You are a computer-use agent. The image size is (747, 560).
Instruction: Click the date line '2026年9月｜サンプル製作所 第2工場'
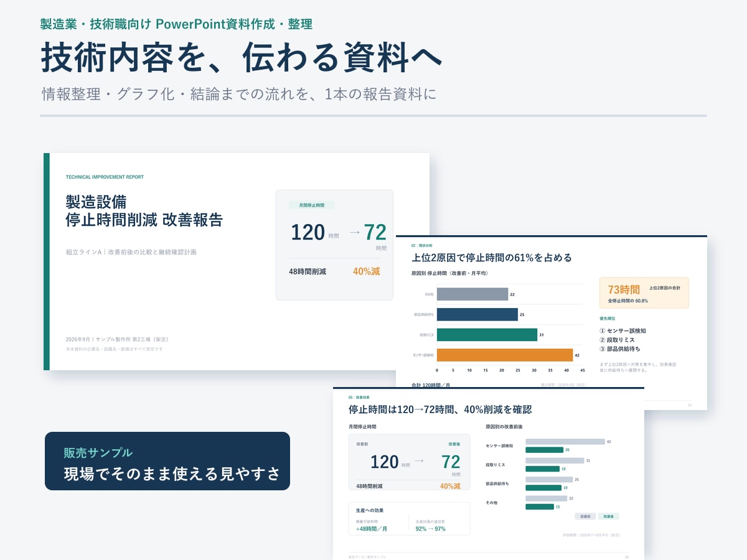tap(117, 339)
